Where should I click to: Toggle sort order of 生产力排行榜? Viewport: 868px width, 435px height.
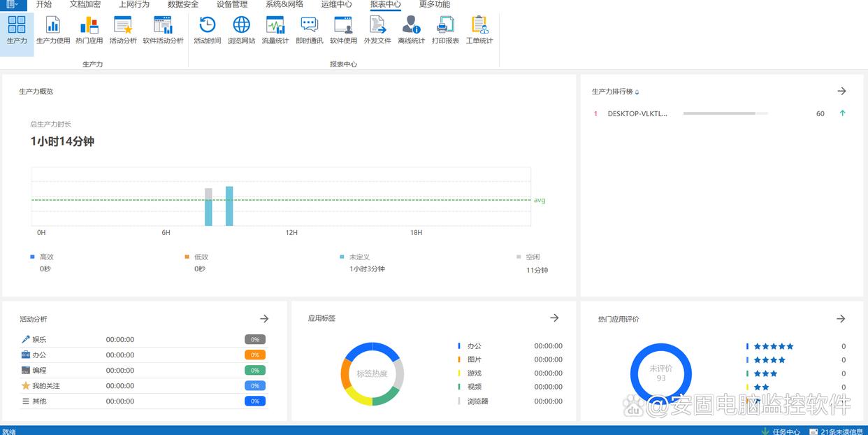637,92
